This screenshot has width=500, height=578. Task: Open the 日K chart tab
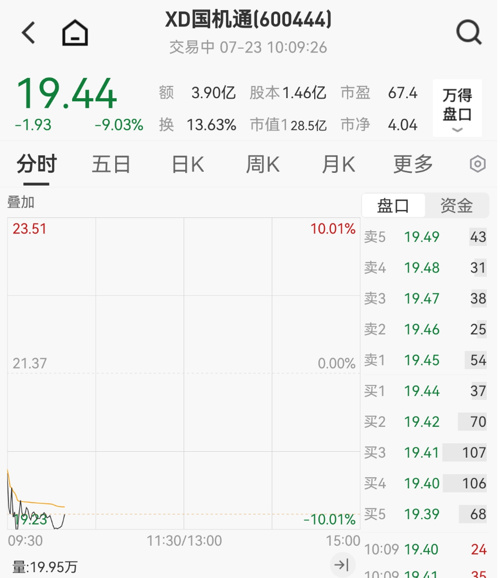point(188,164)
